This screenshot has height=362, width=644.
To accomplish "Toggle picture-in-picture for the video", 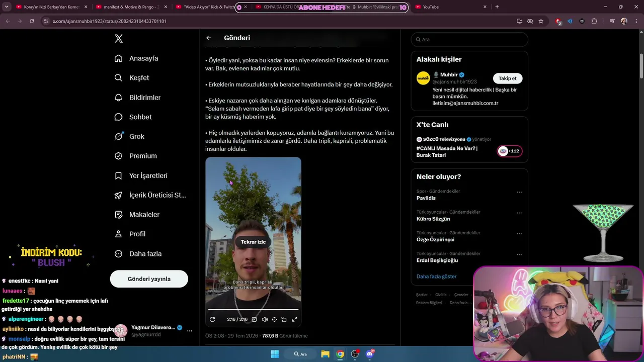I will click(284, 319).
